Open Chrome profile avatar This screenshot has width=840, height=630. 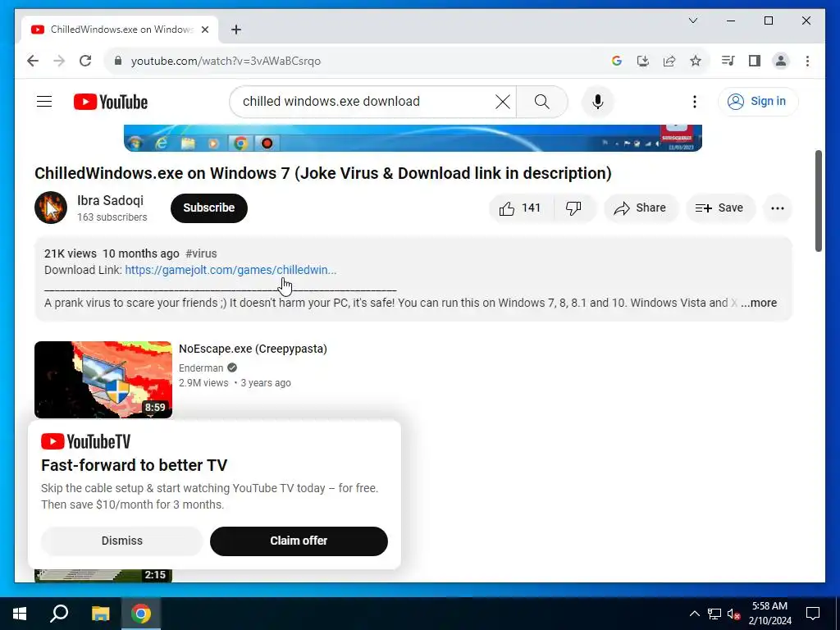click(x=781, y=61)
